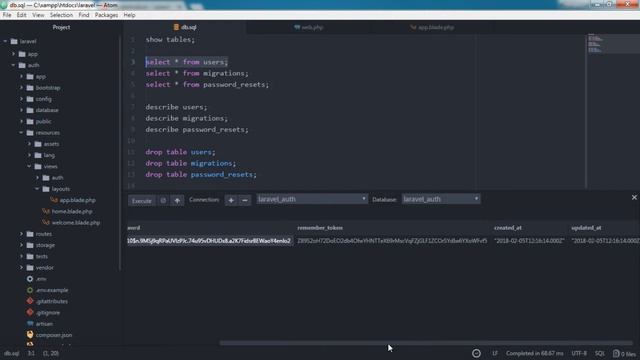Click the status bar smiley circle icon
This screenshot has height=360, width=640.
[x=476, y=353]
